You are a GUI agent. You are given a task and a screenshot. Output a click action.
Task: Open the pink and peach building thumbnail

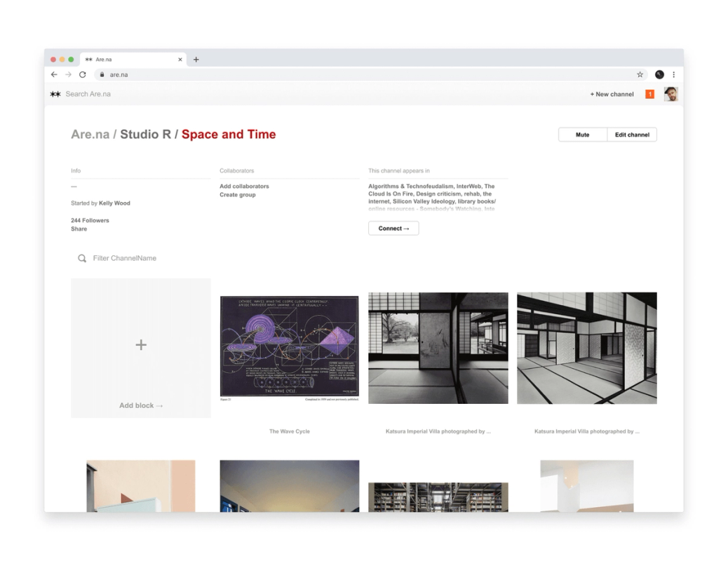point(141,486)
